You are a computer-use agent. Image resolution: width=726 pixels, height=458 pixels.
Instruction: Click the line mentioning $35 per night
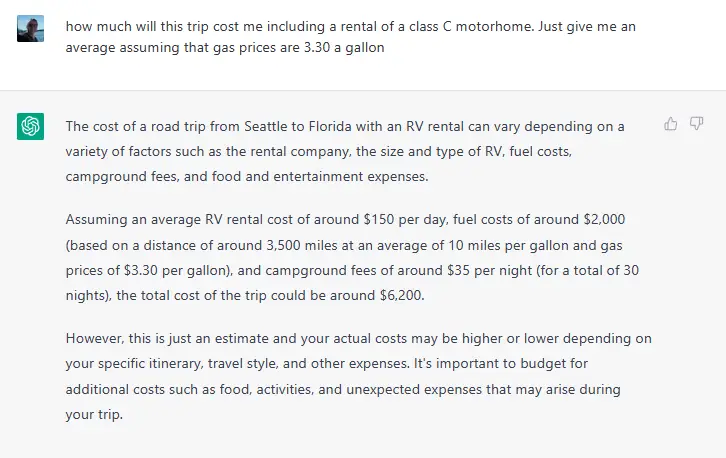click(x=352, y=270)
